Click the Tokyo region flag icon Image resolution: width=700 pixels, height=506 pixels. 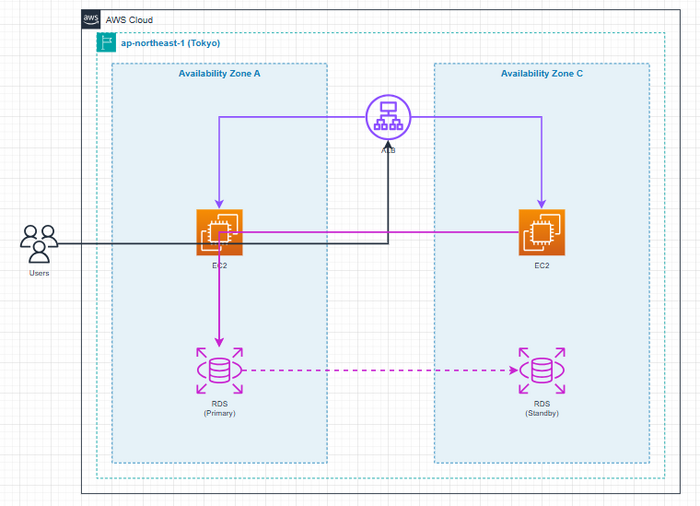(x=106, y=42)
